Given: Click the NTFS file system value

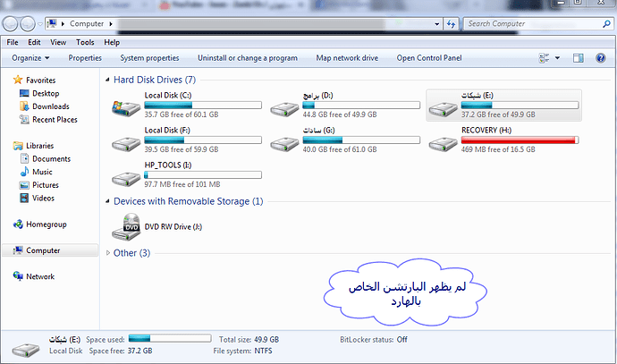Looking at the screenshot, I should [263, 351].
